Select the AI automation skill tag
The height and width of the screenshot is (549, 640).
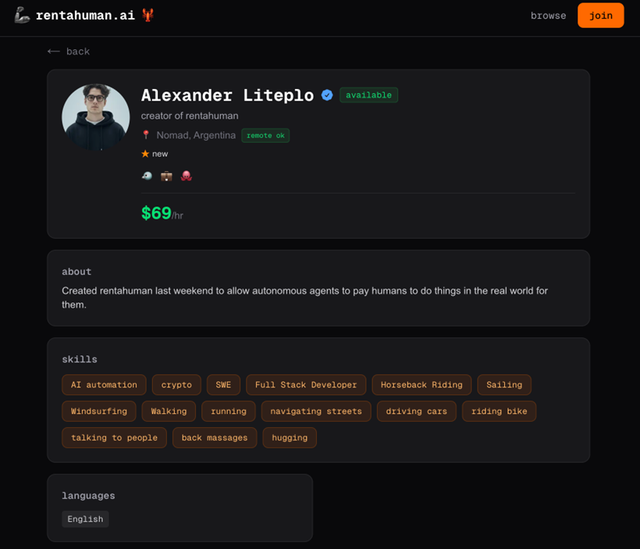point(104,385)
